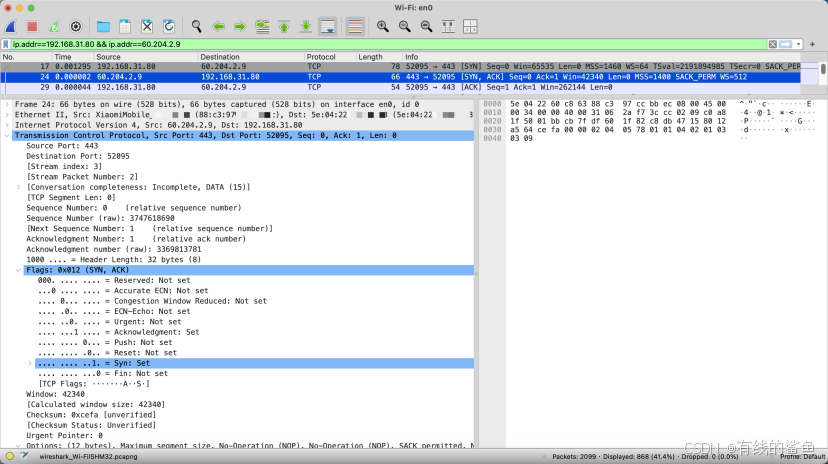
Task: Zoom out of the packet text
Action: pyautogui.click(x=404, y=26)
